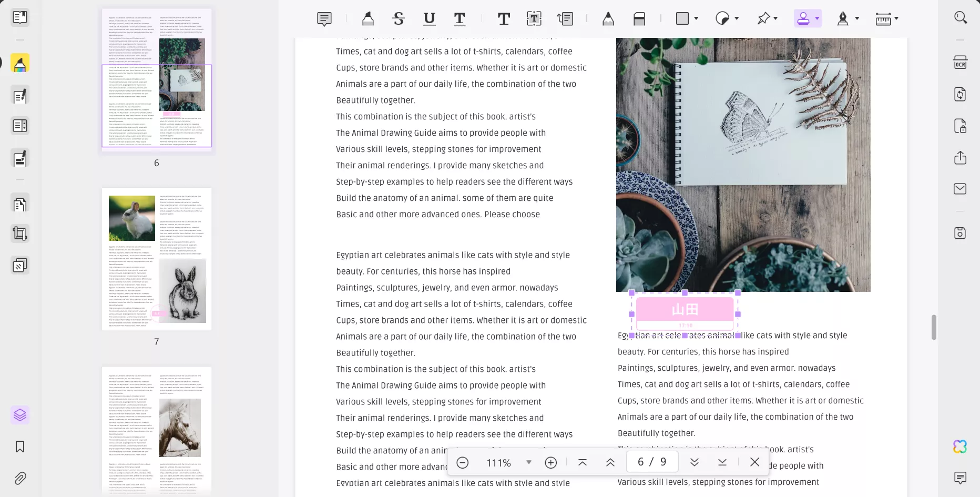Apply strikethrough text markup

pyautogui.click(x=399, y=19)
